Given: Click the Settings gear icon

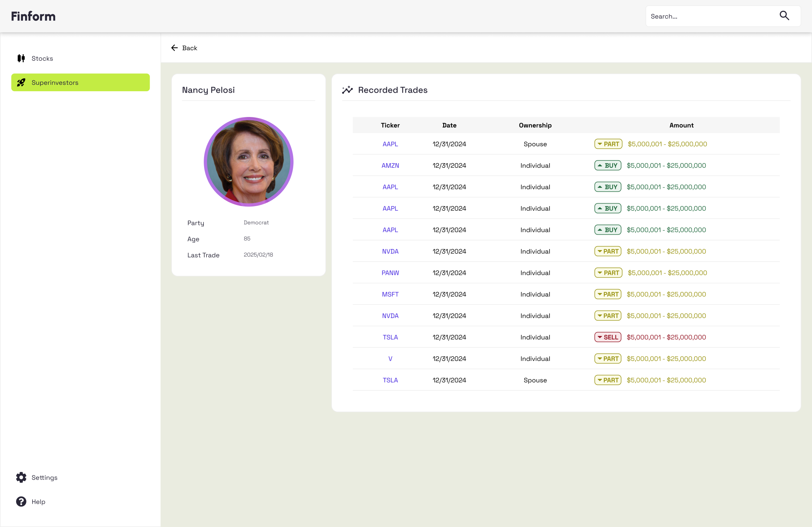Looking at the screenshot, I should click(x=21, y=477).
